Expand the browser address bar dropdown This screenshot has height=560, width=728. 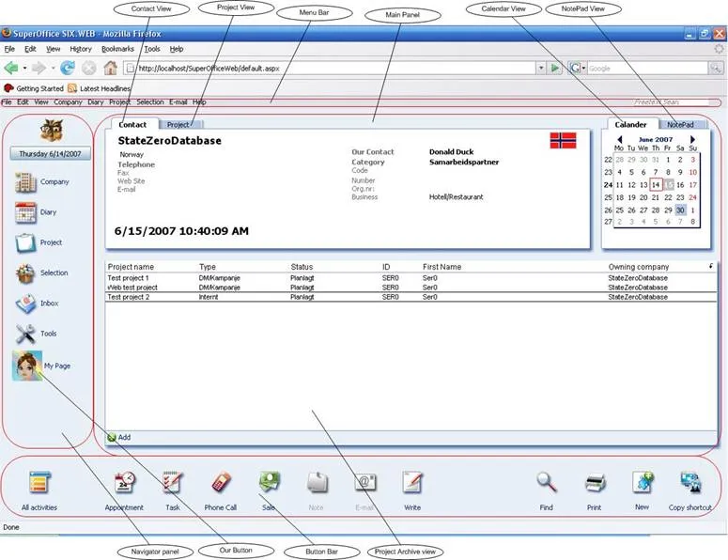click(541, 69)
